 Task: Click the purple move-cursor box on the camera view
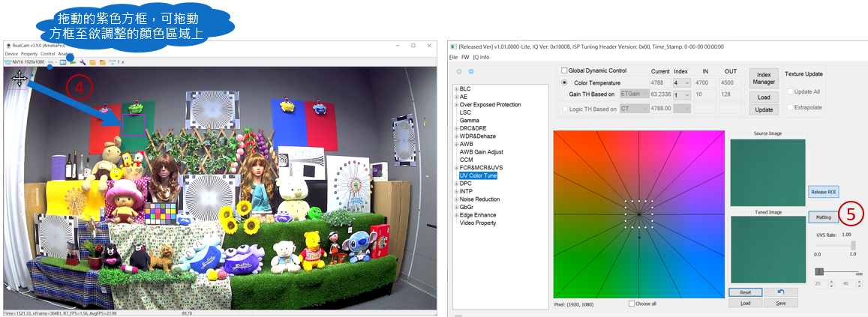pyautogui.click(x=19, y=79)
